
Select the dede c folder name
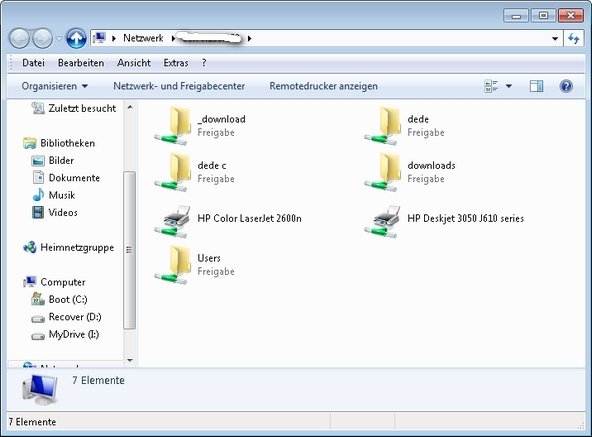tap(212, 165)
